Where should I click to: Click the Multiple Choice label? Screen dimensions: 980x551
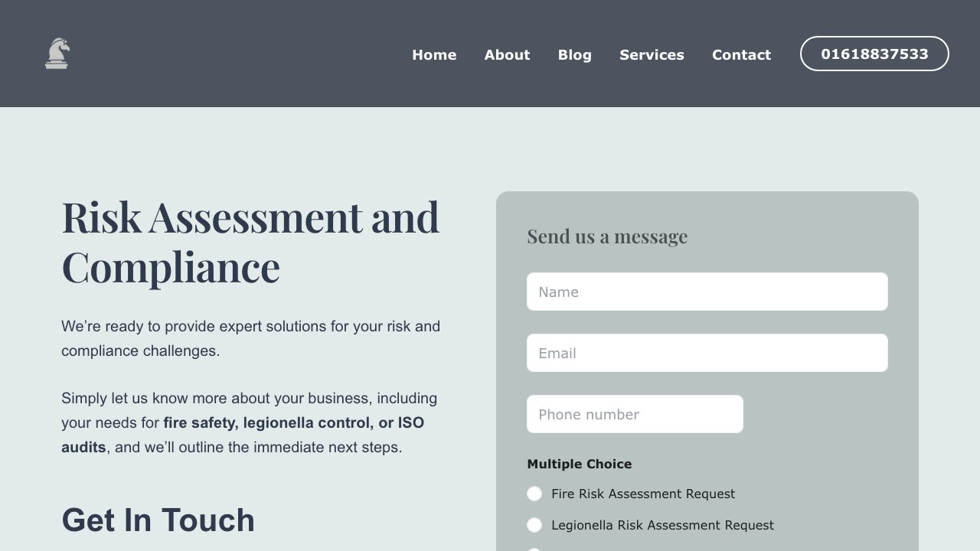click(x=580, y=464)
